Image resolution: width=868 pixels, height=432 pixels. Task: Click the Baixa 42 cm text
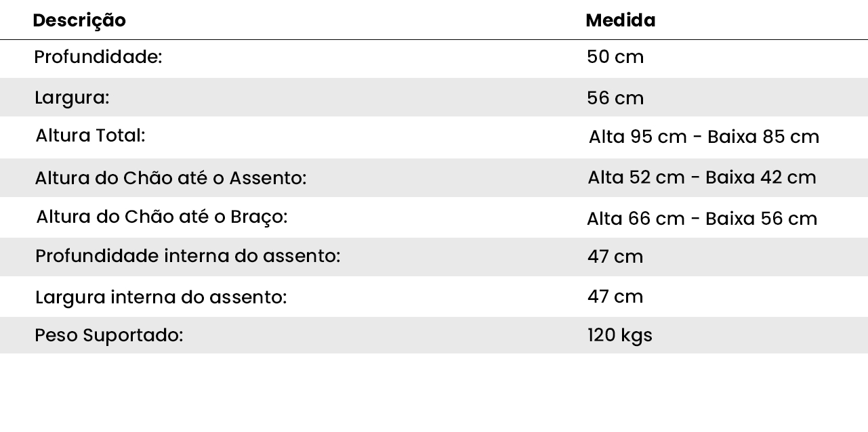click(x=760, y=177)
